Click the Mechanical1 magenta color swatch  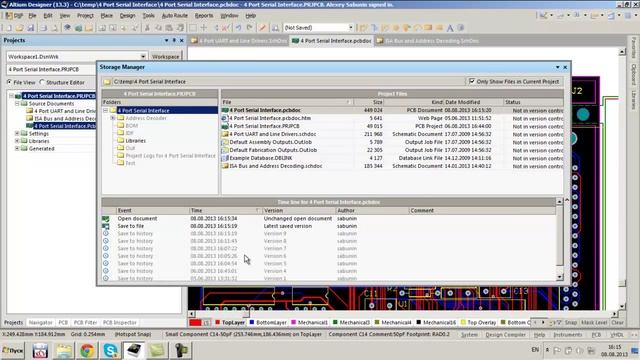(293, 322)
